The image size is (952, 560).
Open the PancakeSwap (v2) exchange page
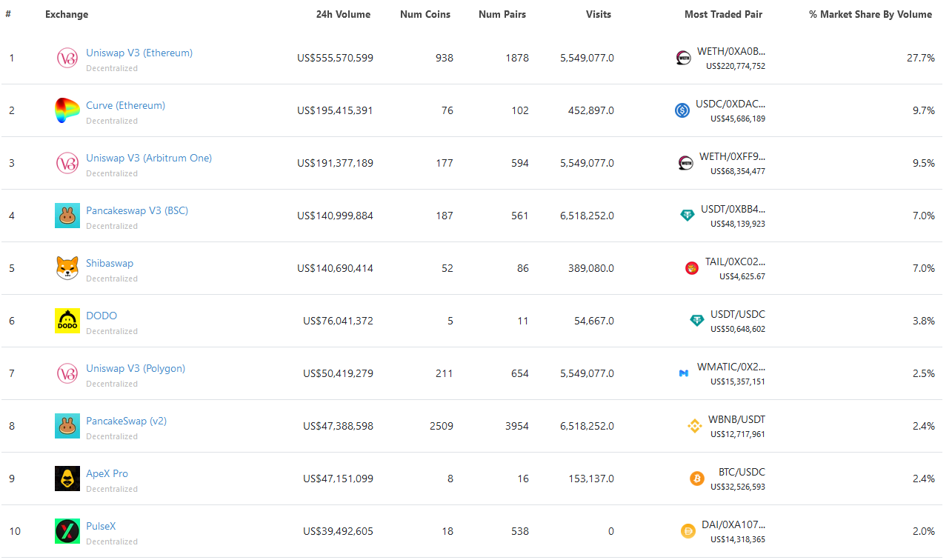[126, 421]
